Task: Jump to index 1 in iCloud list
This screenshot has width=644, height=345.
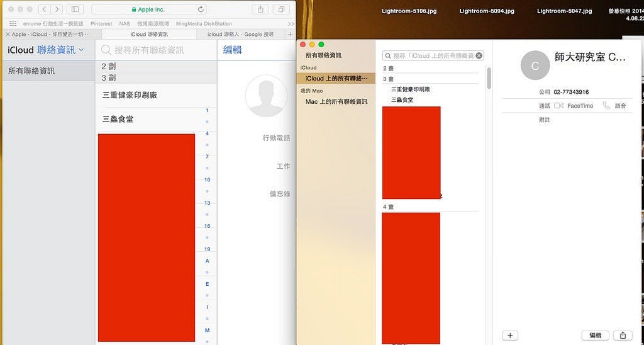Action: [207, 111]
